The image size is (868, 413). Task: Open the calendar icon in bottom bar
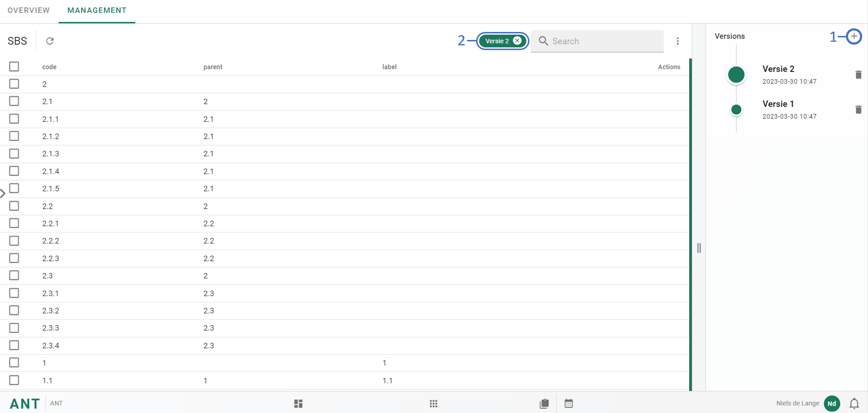(569, 404)
